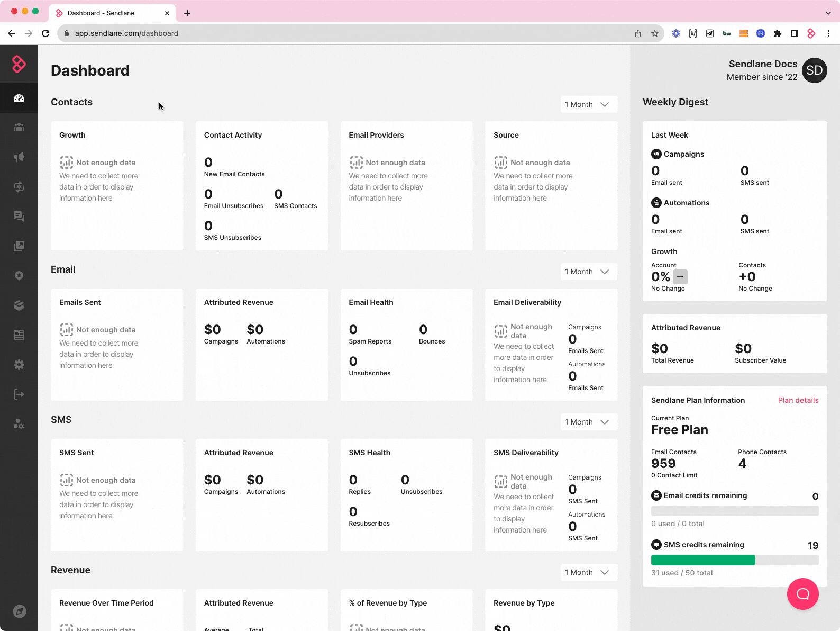Click the Plan details link

click(x=798, y=400)
